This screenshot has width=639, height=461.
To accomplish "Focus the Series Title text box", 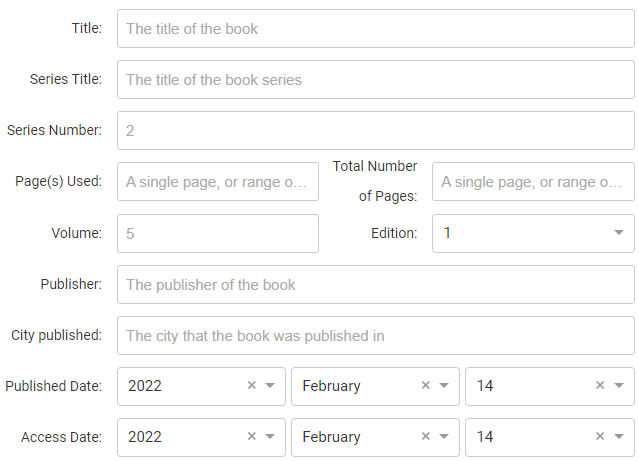I will coord(375,80).
